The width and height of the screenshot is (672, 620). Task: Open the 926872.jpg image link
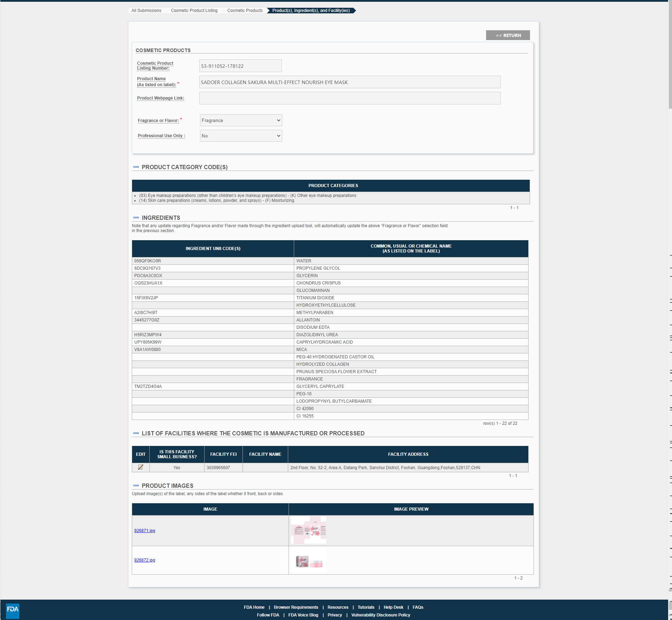click(x=144, y=560)
